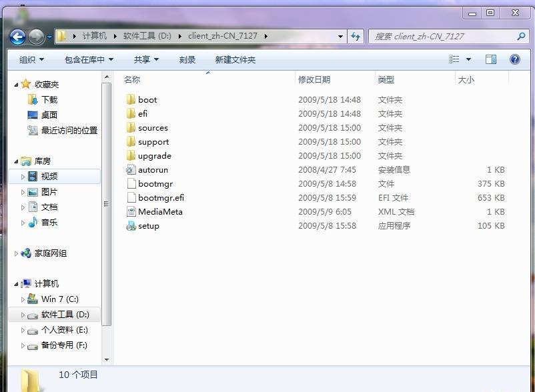Open the recent pages dropdown arrow
Image resolution: width=535 pixels, height=392 pixels.
pyautogui.click(x=49, y=37)
